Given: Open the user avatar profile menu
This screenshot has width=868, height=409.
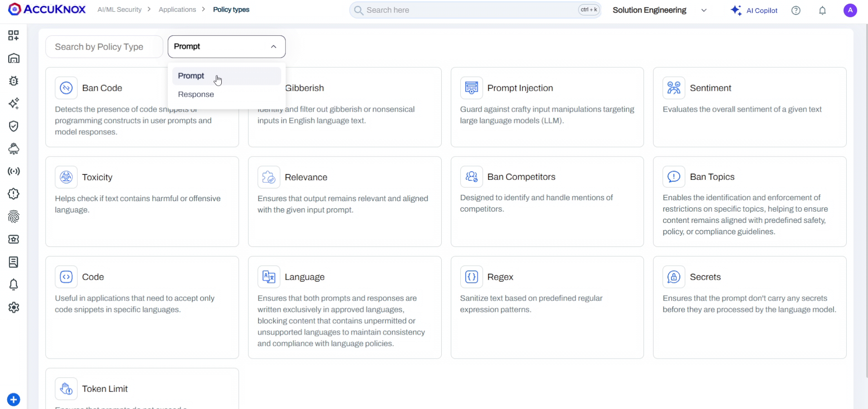Looking at the screenshot, I should click(x=850, y=10).
